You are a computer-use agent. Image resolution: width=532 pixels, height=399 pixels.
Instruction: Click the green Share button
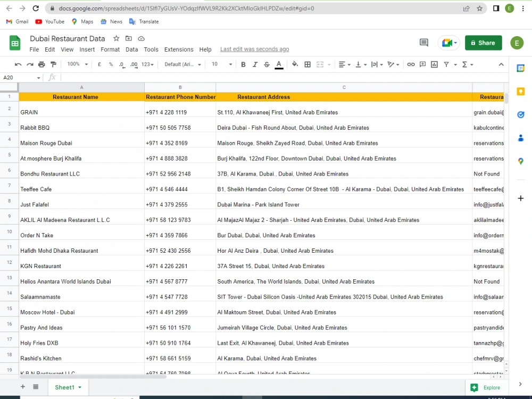click(483, 43)
